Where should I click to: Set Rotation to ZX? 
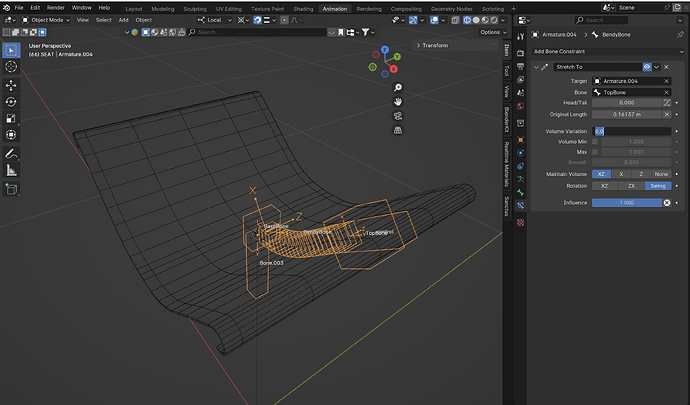(x=631, y=186)
